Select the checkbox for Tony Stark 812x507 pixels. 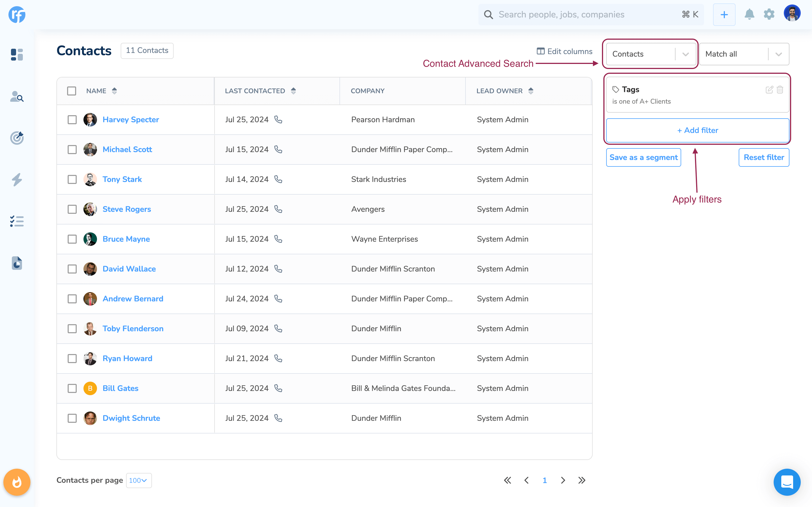pos(72,179)
